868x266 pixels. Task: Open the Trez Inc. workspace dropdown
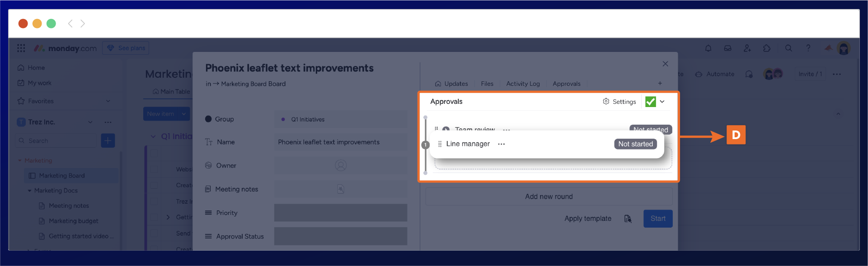[x=90, y=122]
